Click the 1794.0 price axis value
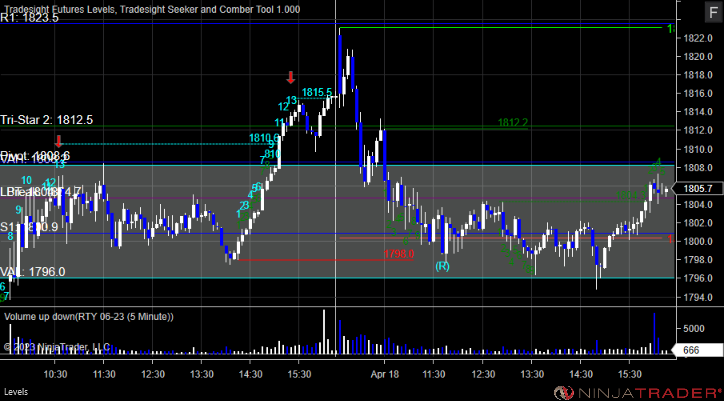The height and width of the screenshot is (401, 724). click(697, 297)
